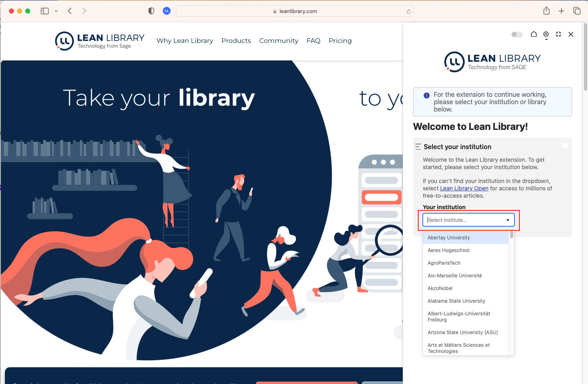Open the extension settings gear icon
Viewport: 588px width, 384px height.
coord(546,34)
